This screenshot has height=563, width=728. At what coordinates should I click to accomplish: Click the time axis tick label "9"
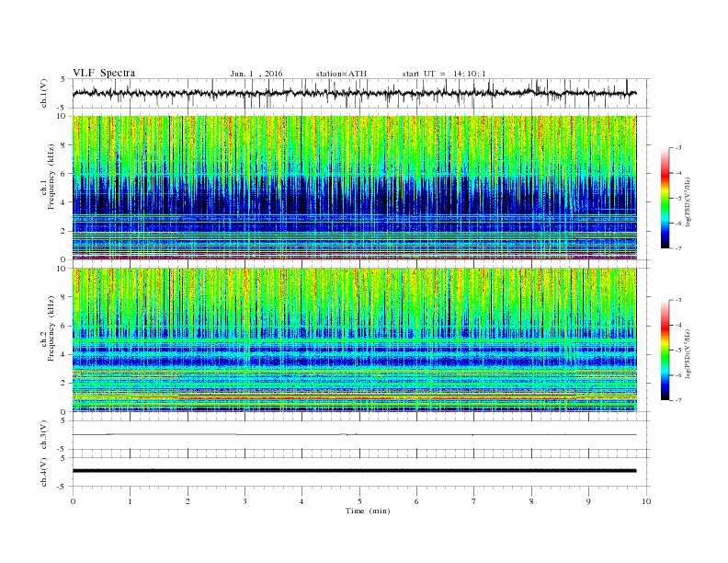point(588,501)
